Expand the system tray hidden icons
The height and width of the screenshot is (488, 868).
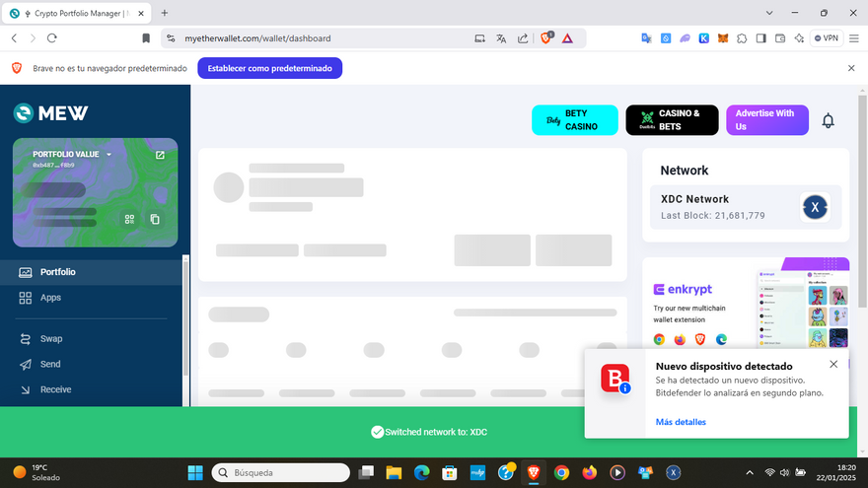pyautogui.click(x=750, y=472)
